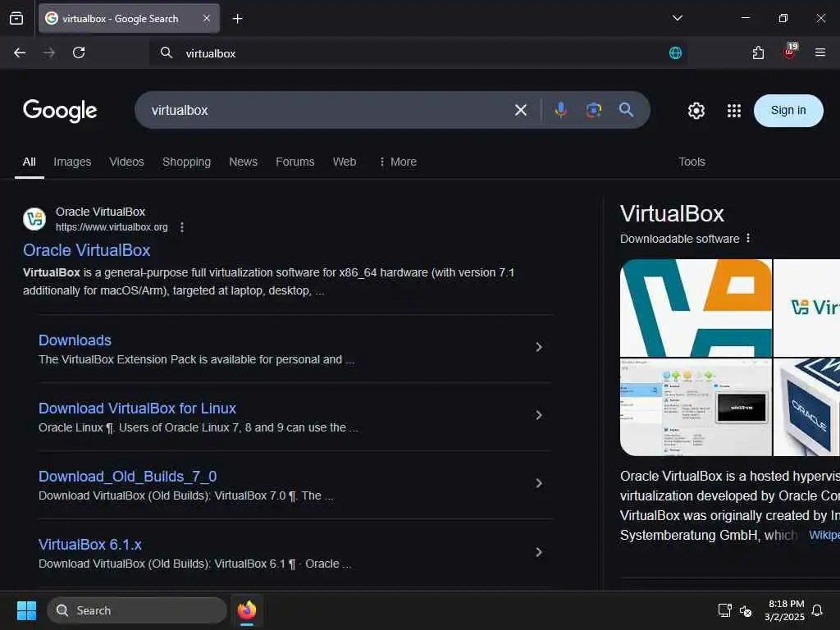The height and width of the screenshot is (630, 840).
Task: Click the VirtualBox knowledge panel heading
Action: tap(672, 214)
